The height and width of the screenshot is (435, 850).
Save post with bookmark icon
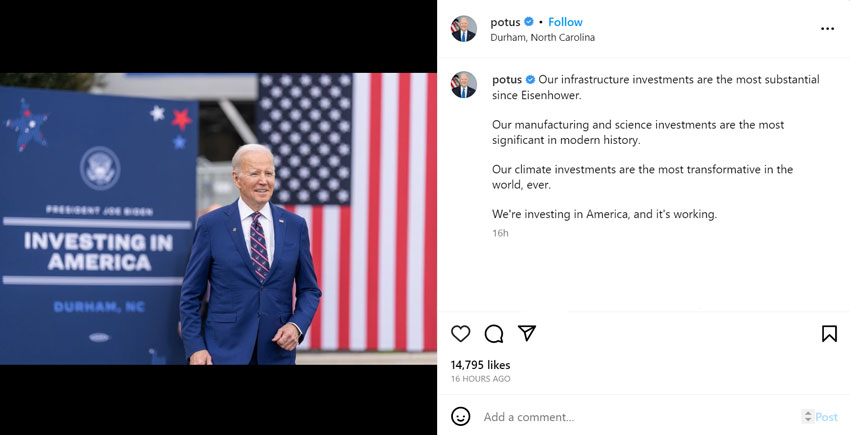tap(829, 334)
